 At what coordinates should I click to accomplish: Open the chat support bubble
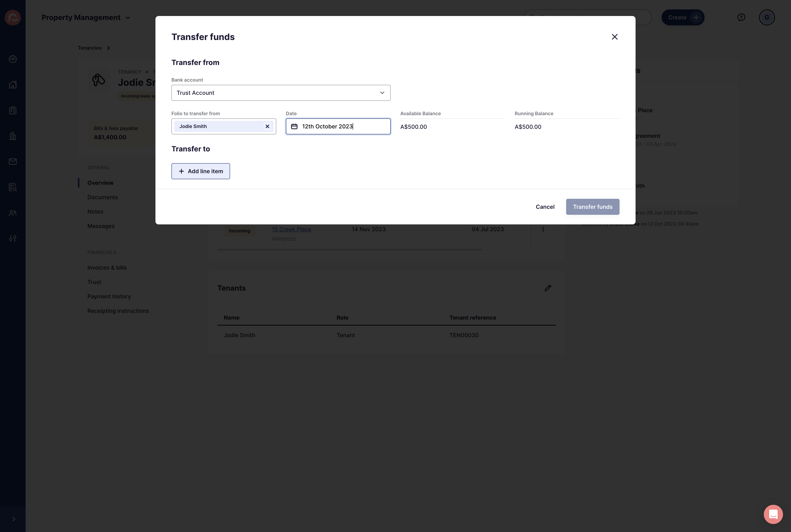[x=773, y=514]
